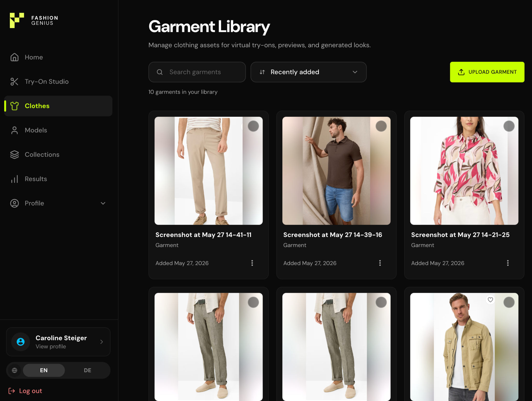
Task: Click title Screenshot at May 27 14-21-25
Action: (x=460, y=235)
